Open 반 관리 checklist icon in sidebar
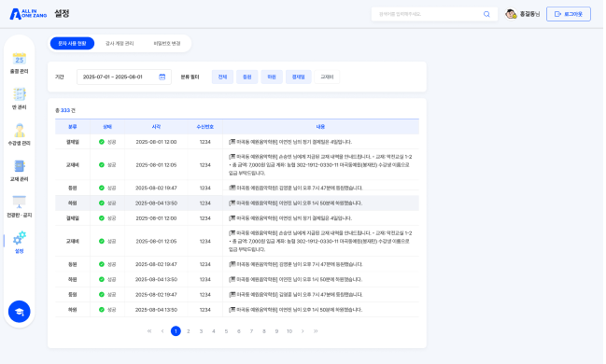This screenshot has width=606, height=364. tap(19, 94)
